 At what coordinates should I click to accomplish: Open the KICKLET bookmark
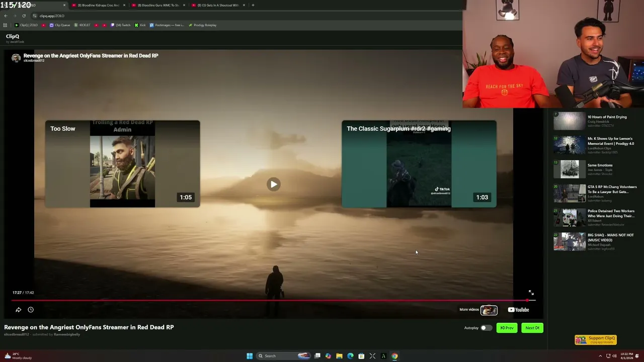(x=83, y=25)
